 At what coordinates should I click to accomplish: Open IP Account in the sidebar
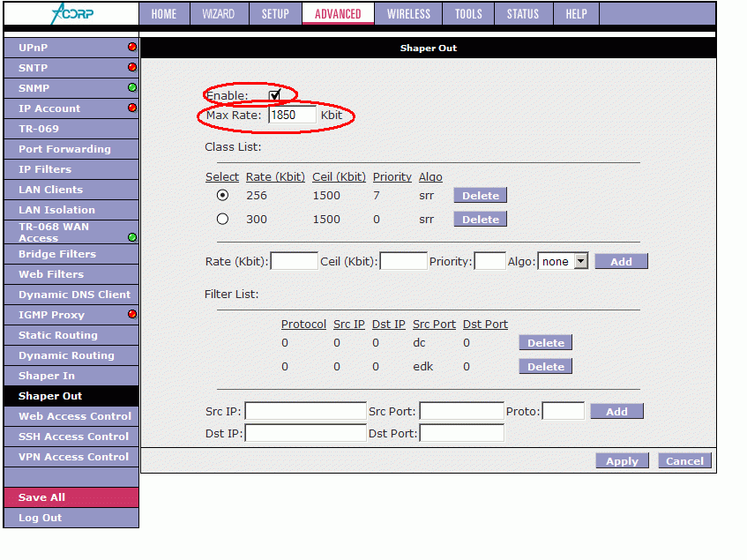[71, 108]
